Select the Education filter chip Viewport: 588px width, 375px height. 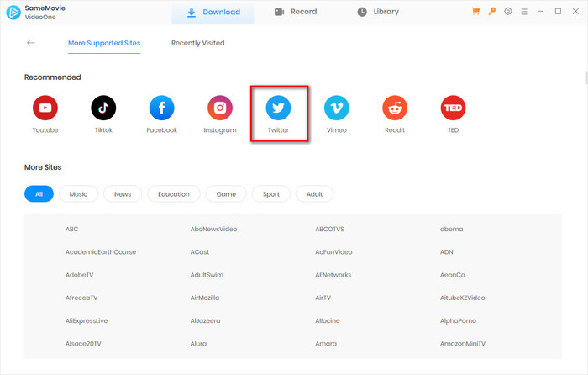pos(174,193)
